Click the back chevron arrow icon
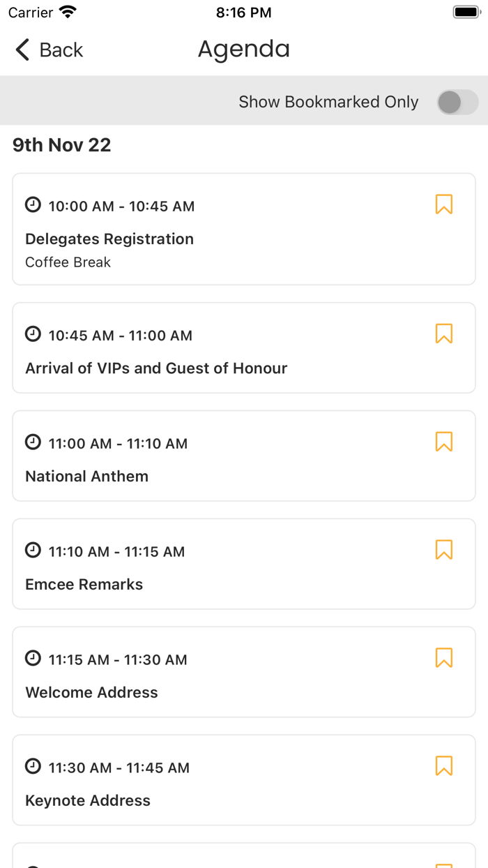The height and width of the screenshot is (868, 488). 22,50
